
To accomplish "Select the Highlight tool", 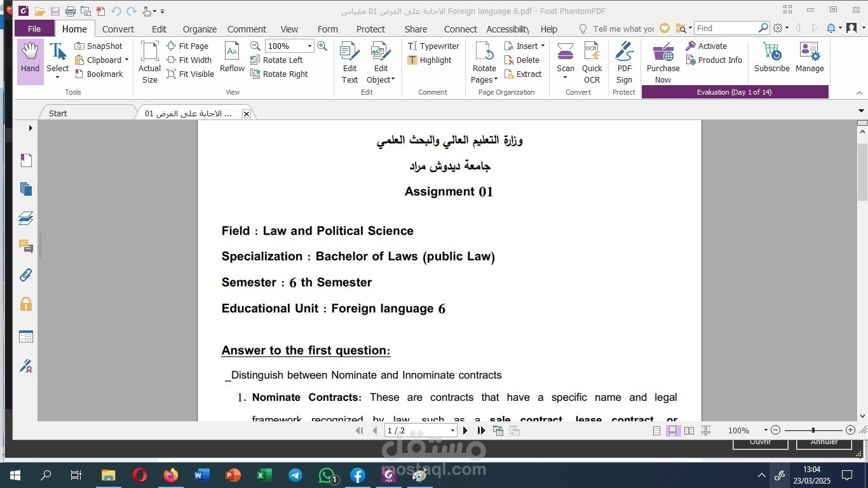I will (x=430, y=60).
